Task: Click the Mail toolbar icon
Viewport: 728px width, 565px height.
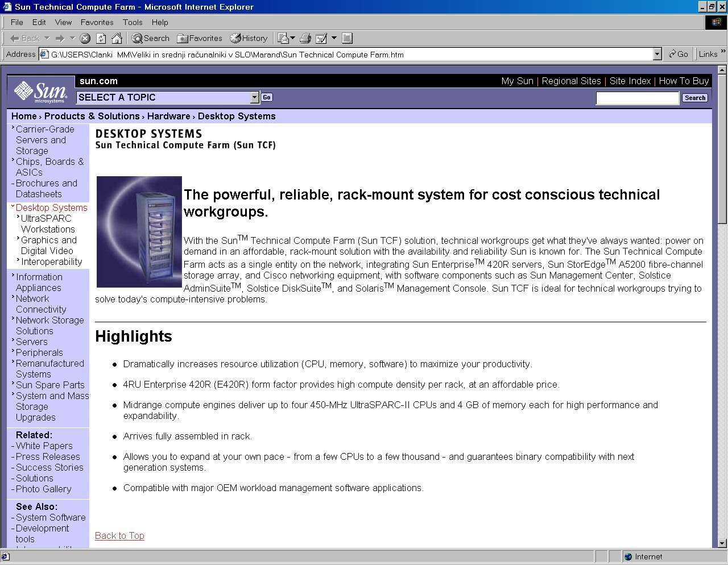Action: [x=283, y=38]
